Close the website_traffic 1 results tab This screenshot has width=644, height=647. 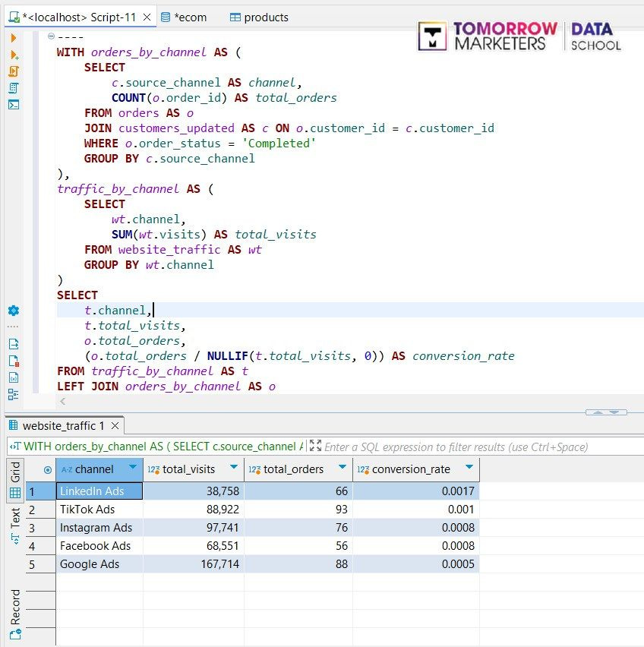(x=115, y=425)
